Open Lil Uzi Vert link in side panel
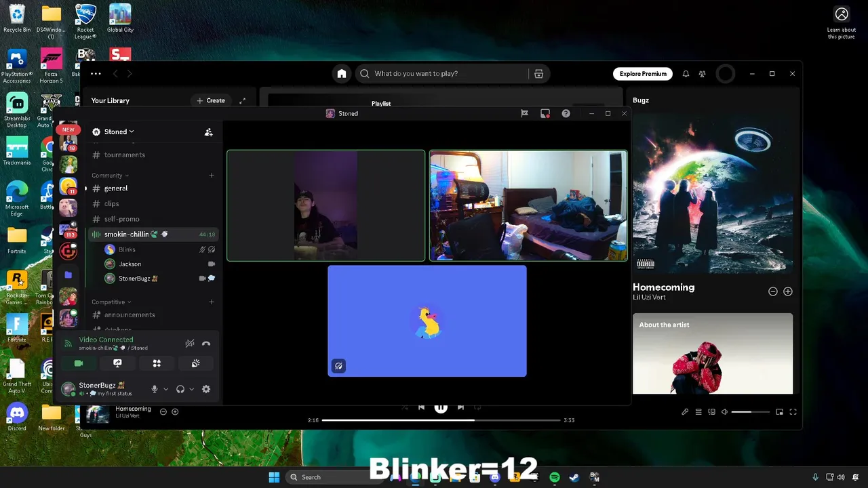868x488 pixels. (x=649, y=298)
